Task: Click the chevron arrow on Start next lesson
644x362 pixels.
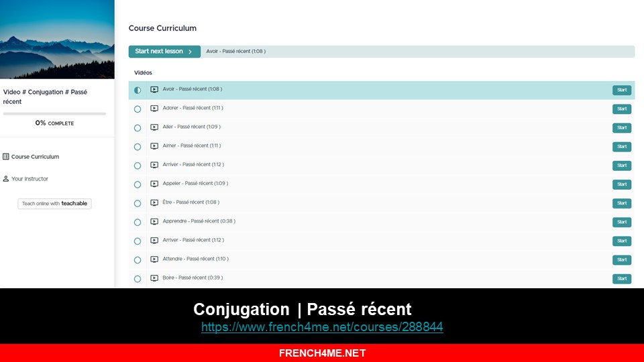Action: pos(191,52)
